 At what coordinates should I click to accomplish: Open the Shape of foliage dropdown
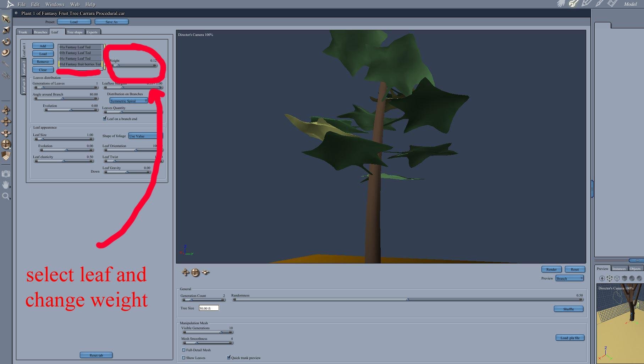(145, 136)
